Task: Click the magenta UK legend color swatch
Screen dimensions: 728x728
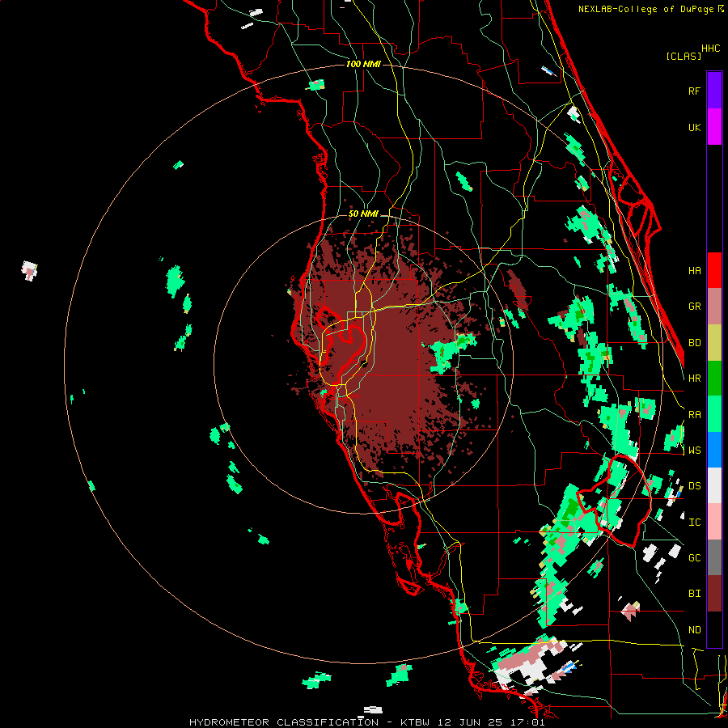Action: point(714,126)
